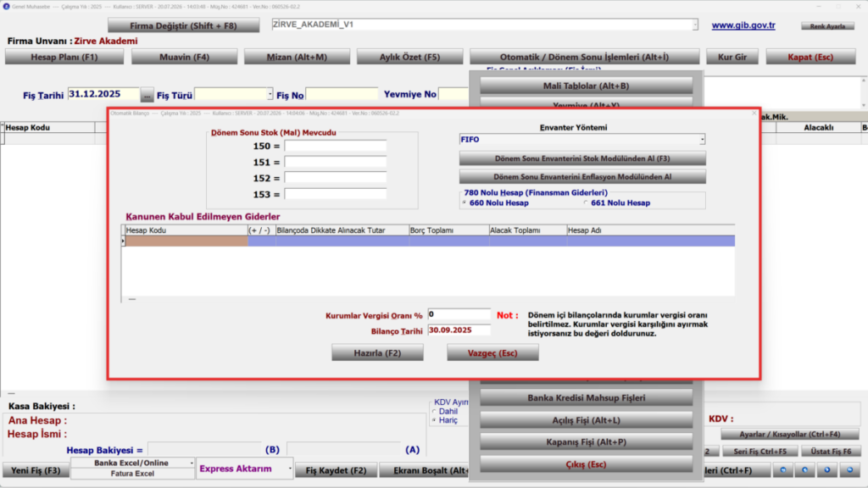Click the previous record blue arrow
868x488 pixels.
[x=805, y=469]
